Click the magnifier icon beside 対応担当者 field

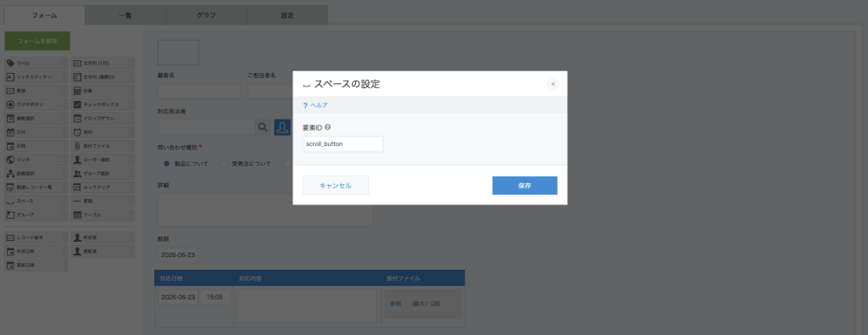coord(263,127)
